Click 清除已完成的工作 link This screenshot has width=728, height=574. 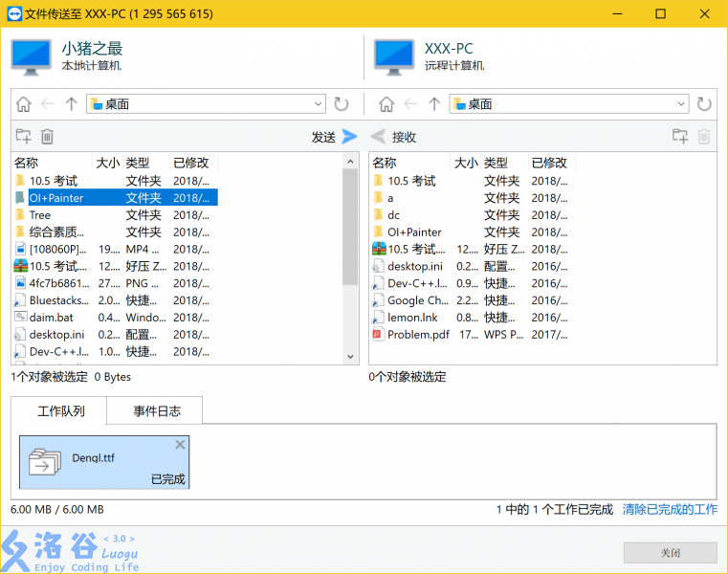(669, 510)
